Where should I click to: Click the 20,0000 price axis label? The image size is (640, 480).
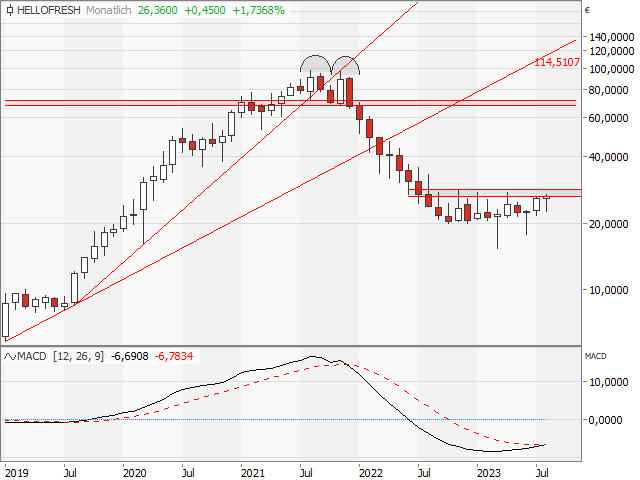click(608, 224)
